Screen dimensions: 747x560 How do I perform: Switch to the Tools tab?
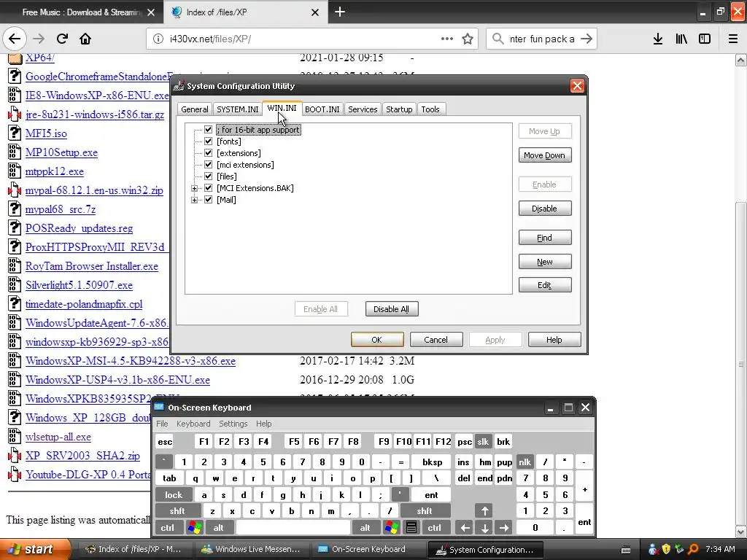tap(430, 109)
